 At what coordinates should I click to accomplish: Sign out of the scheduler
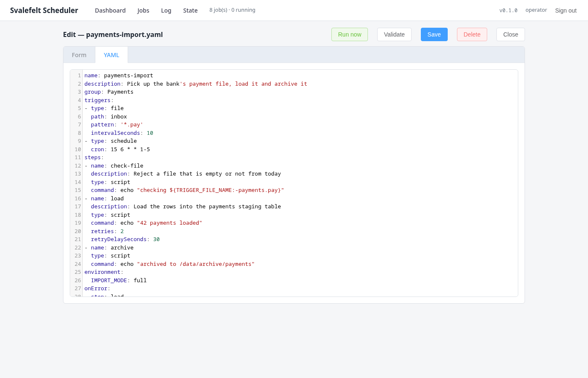pyautogui.click(x=566, y=10)
